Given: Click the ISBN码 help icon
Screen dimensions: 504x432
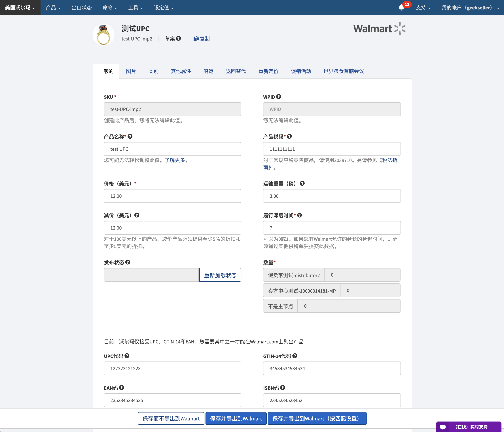Looking at the screenshot, I should pos(283,388).
